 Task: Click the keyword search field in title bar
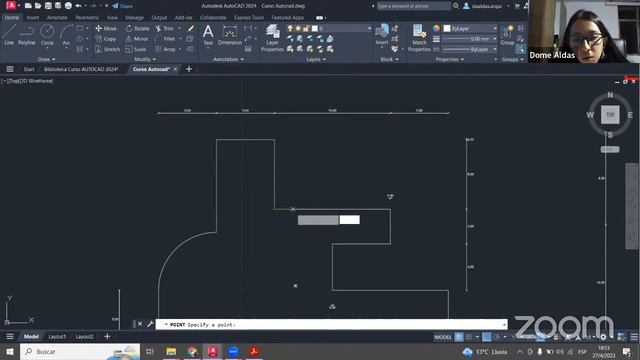[414, 6]
